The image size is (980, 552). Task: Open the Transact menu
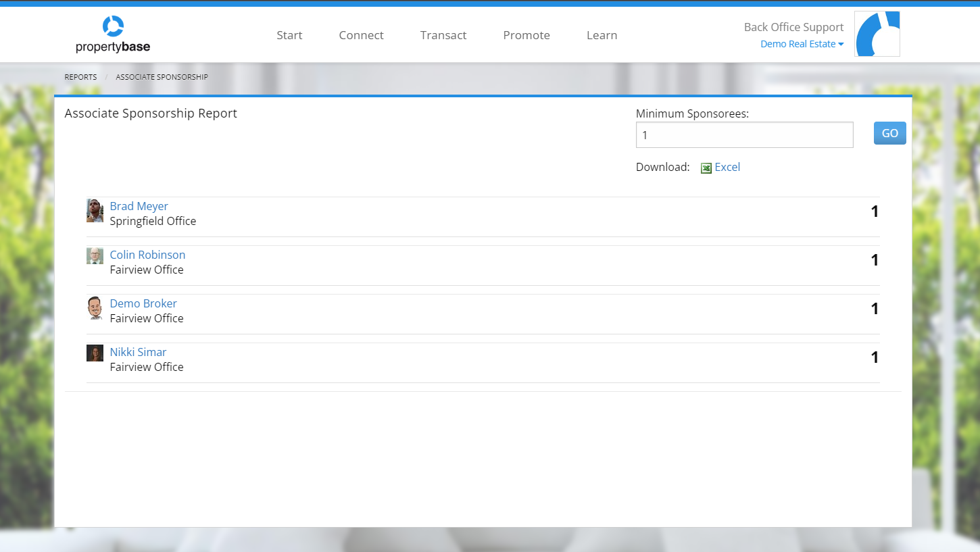[443, 35]
